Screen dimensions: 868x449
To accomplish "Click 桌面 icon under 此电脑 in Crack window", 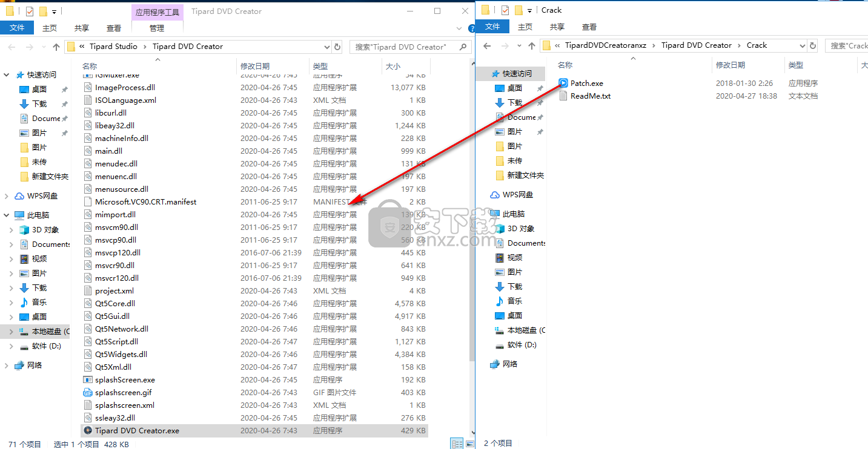I will click(500, 316).
